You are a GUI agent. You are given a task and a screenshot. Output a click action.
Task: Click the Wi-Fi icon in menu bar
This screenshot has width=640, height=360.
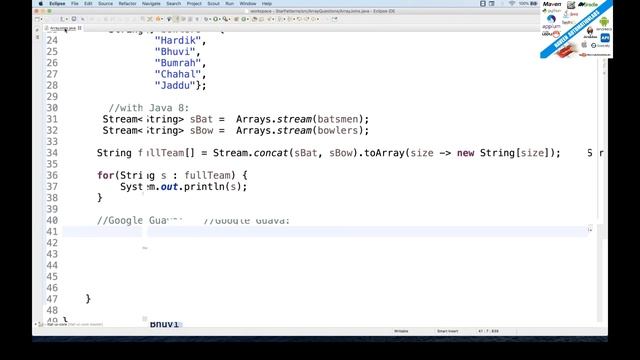[512, 3]
